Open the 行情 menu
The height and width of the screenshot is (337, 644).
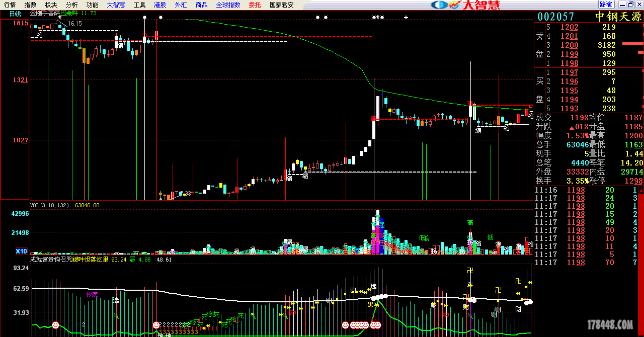[10, 5]
